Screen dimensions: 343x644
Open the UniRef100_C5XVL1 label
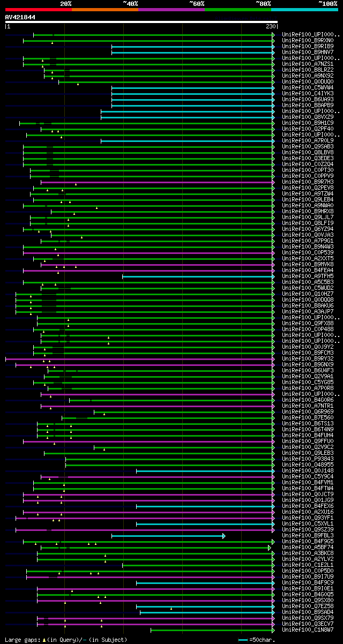[x=308, y=523]
